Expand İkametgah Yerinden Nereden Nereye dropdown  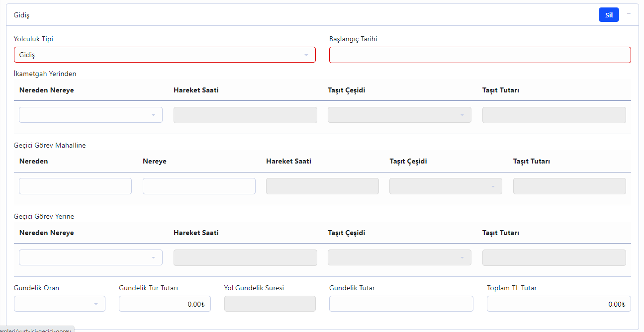coord(91,115)
